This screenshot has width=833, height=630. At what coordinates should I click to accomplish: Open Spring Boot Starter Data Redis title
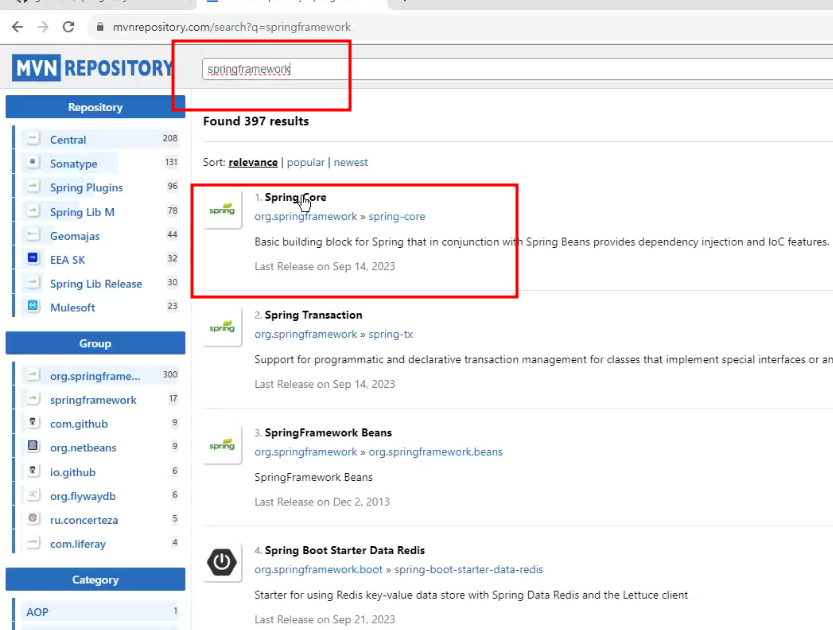click(345, 550)
